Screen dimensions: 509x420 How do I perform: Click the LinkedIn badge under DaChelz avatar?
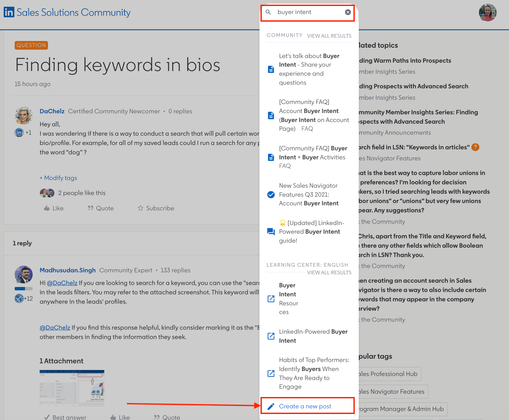point(19,132)
